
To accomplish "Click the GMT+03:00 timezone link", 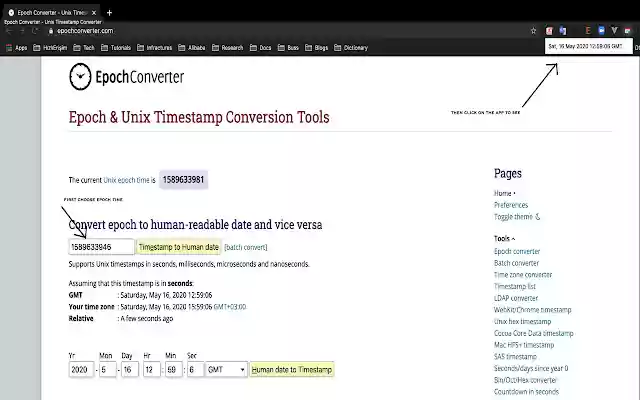I will (230, 307).
